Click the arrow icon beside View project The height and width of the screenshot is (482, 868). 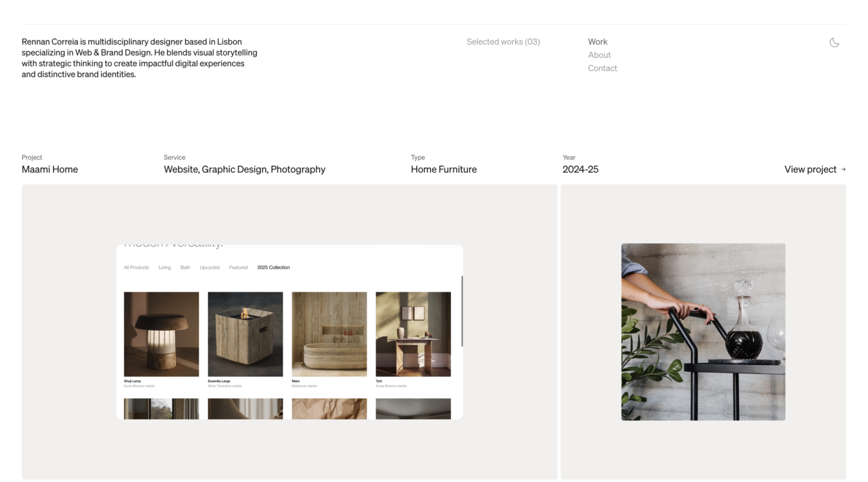pyautogui.click(x=843, y=169)
